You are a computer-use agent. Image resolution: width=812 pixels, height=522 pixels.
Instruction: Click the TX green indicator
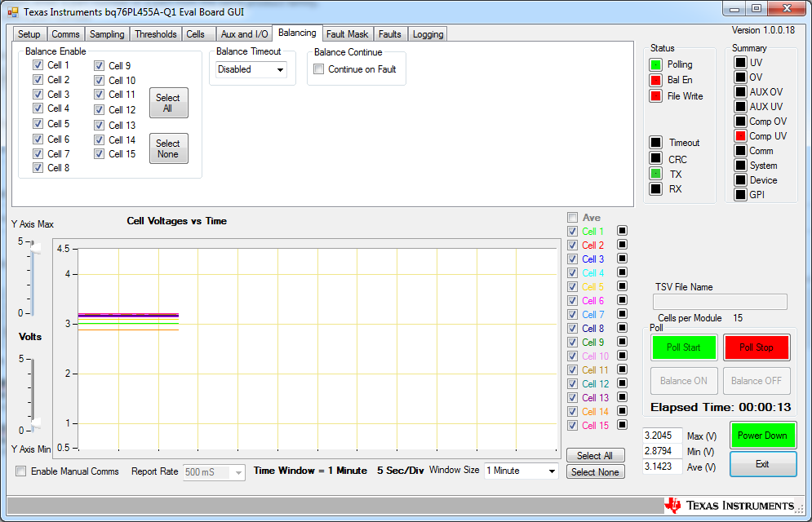(x=655, y=173)
